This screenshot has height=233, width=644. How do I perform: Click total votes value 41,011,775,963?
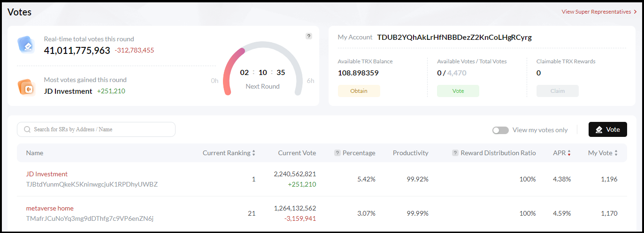pos(77,50)
